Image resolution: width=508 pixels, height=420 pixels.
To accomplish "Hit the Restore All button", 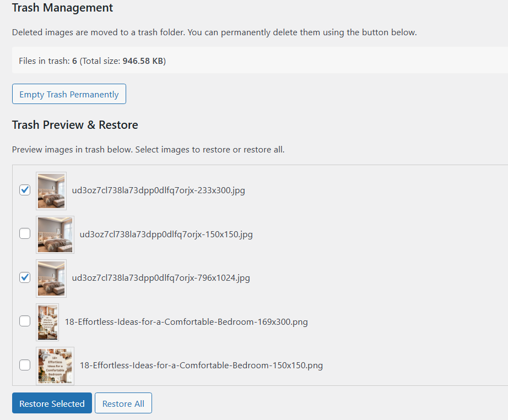I will pos(123,403).
